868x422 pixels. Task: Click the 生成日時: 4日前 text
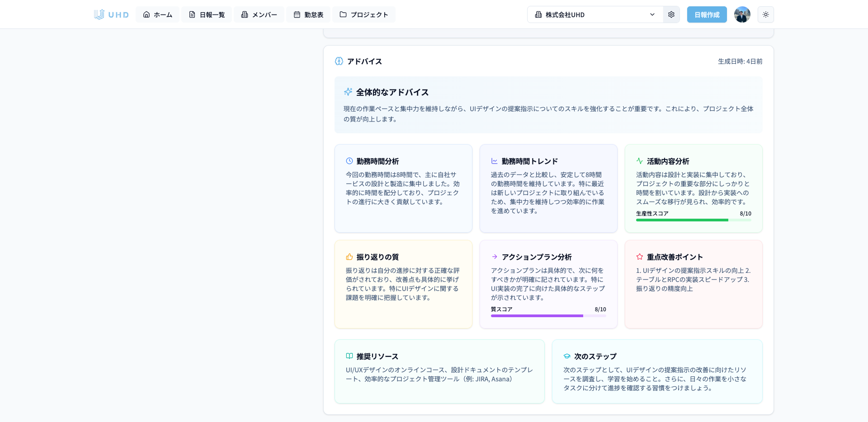click(740, 61)
